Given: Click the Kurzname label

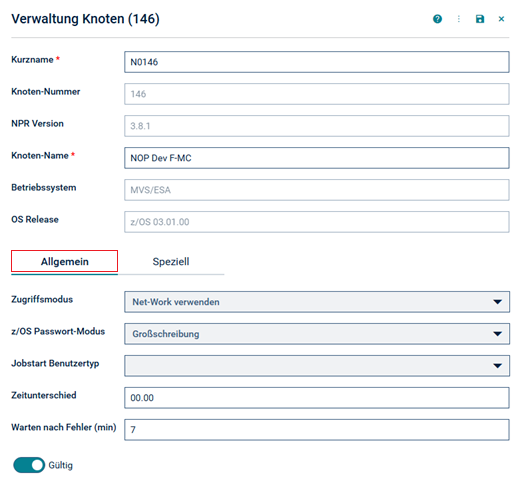Looking at the screenshot, I should coord(32,60).
